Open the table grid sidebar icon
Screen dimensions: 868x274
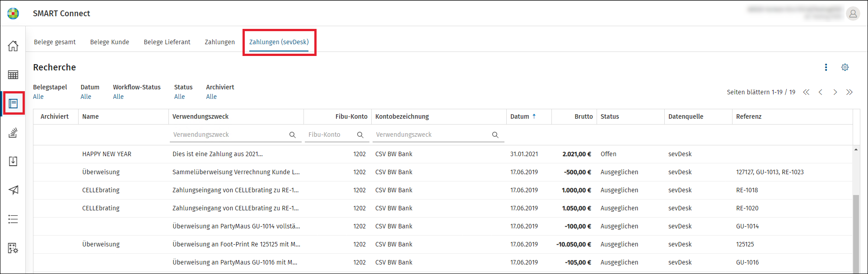pos(13,75)
